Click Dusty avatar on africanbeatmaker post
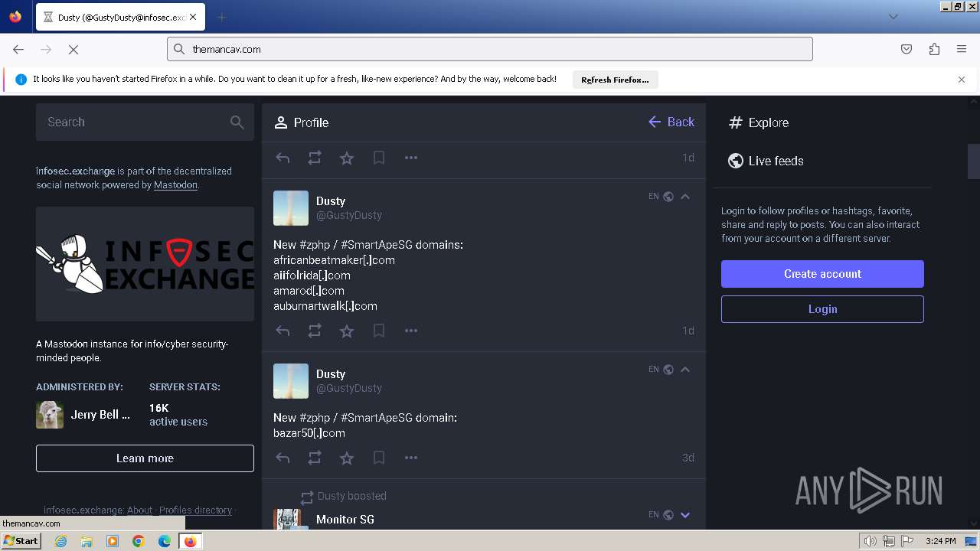Image resolution: width=980 pixels, height=551 pixels. click(291, 208)
